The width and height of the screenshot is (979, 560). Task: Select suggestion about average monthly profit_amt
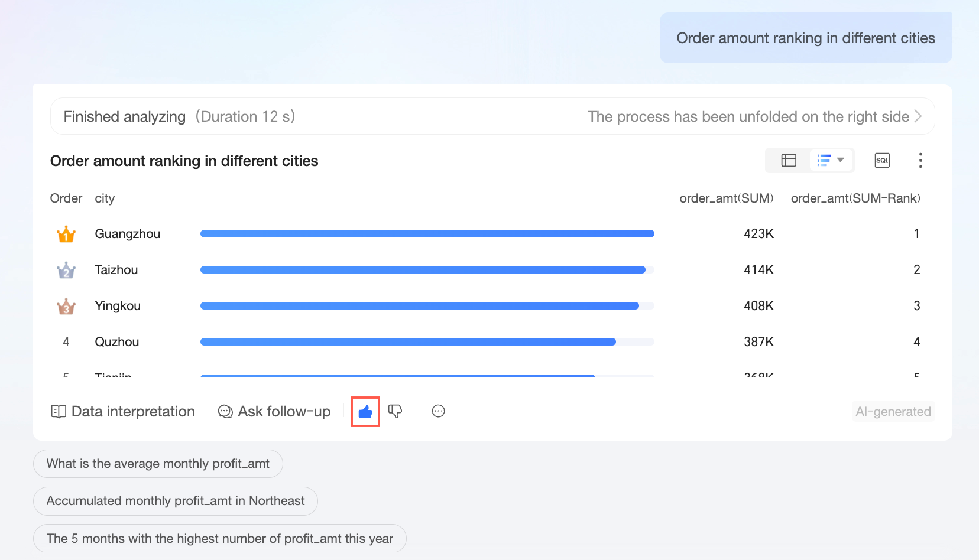(158, 464)
